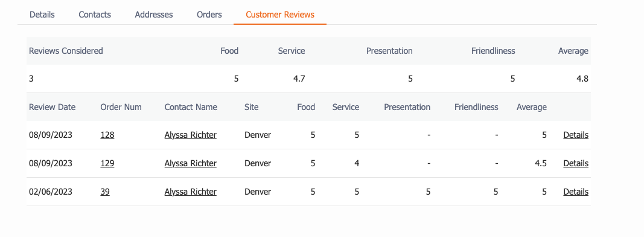View Details of the 4.5 average review

576,163
